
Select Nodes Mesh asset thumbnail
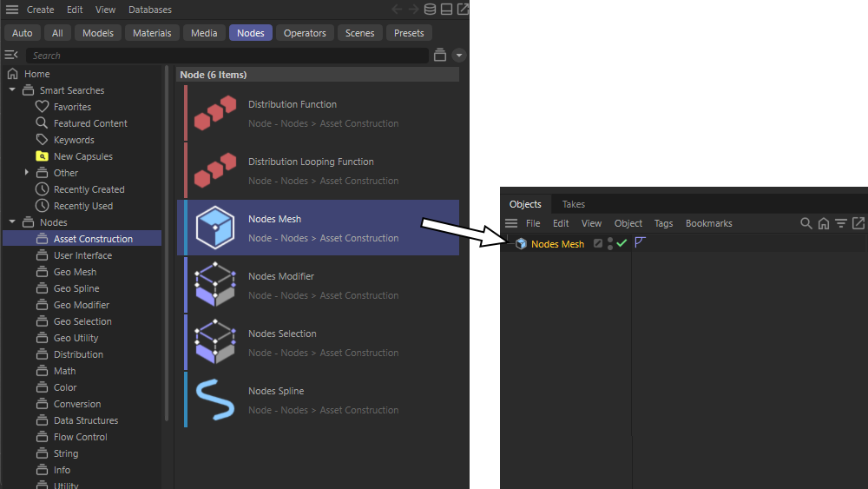pos(215,228)
